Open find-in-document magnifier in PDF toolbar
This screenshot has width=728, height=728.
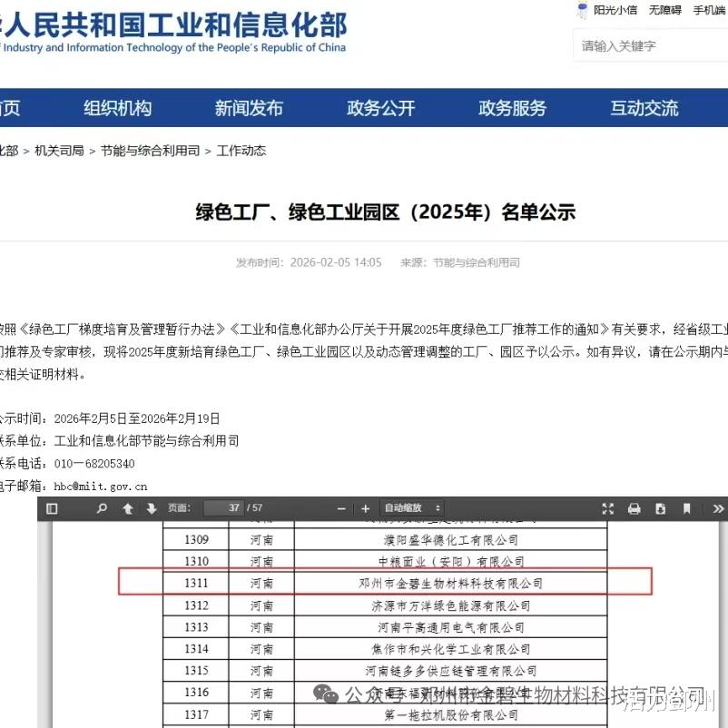[102, 508]
